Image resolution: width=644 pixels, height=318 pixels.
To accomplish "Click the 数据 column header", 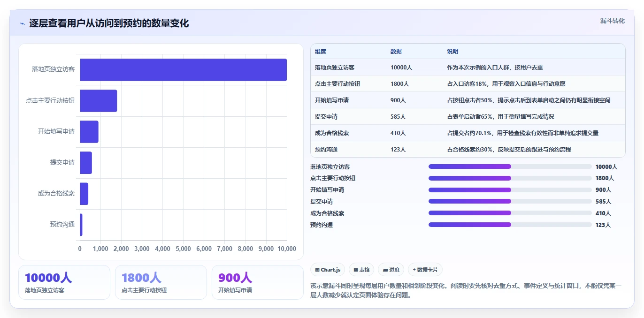I will 396,52.
